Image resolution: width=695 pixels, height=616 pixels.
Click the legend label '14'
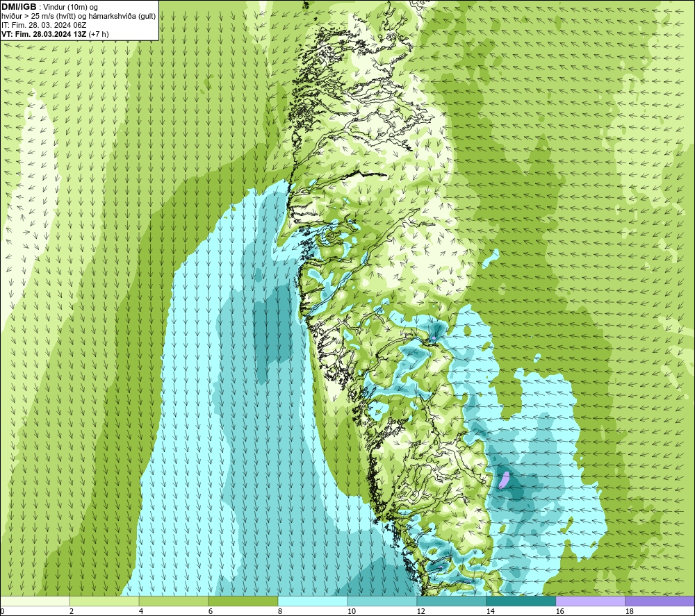(x=490, y=611)
